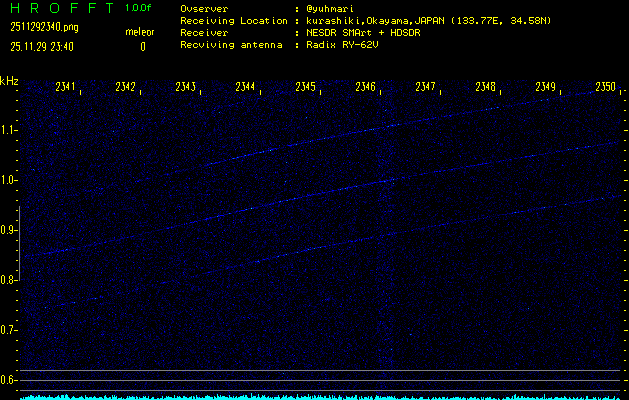Jump to the 2341 time marker
Viewport: 629px width, 400px height.
coord(66,88)
